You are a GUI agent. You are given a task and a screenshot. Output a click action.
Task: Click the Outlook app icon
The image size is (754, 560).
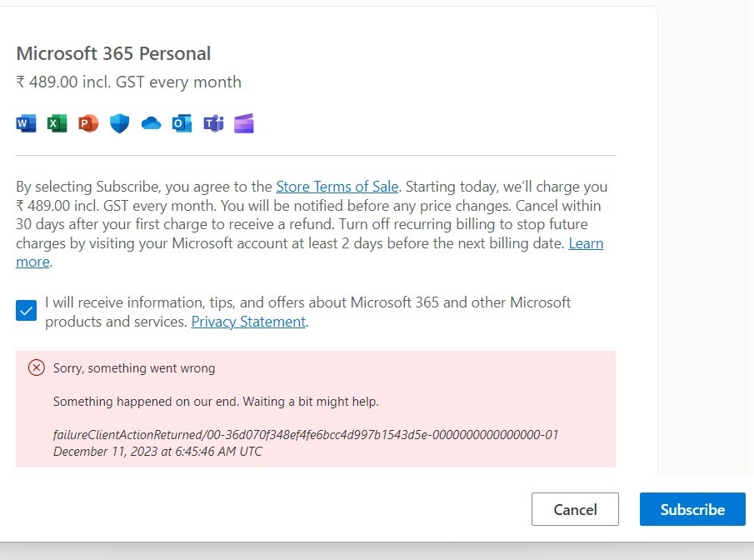coord(182,124)
